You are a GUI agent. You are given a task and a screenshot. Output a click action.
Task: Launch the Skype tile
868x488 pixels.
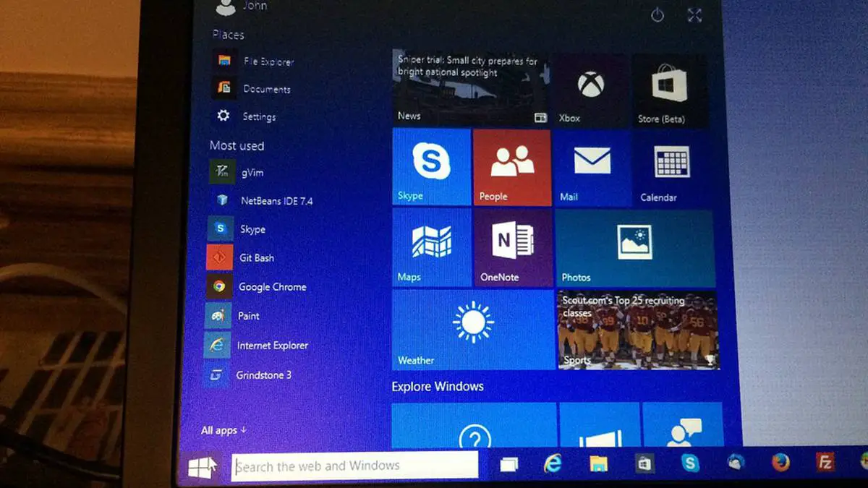click(432, 167)
